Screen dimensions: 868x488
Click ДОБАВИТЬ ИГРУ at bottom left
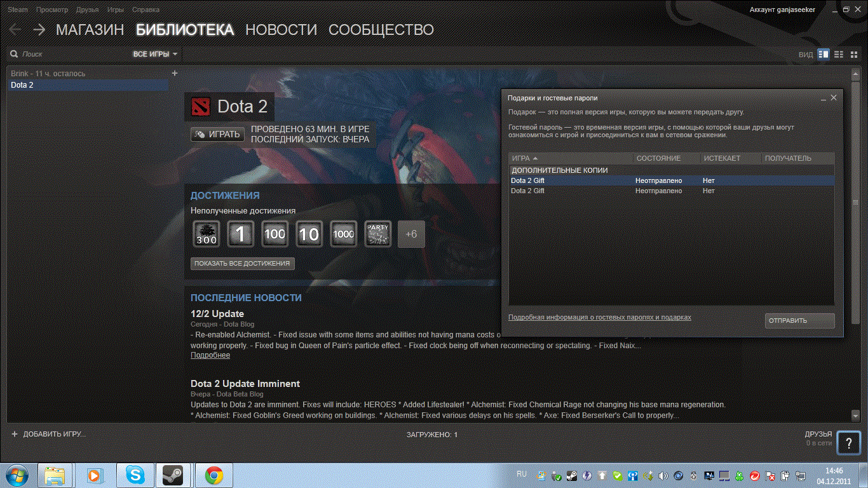[54, 434]
